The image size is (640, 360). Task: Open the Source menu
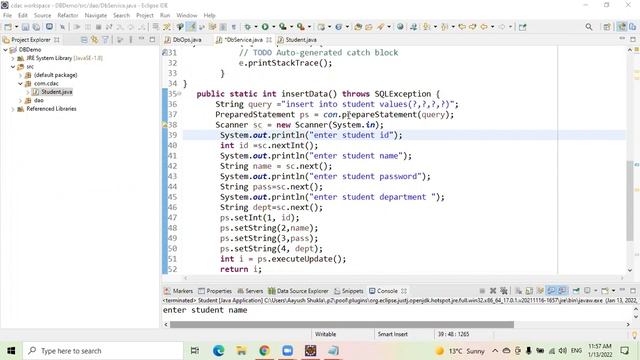tap(42, 16)
